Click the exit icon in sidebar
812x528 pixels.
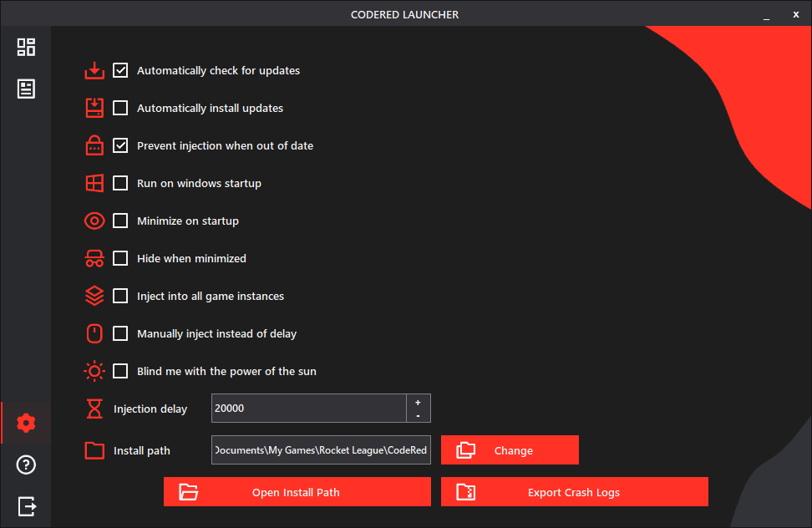pyautogui.click(x=27, y=506)
